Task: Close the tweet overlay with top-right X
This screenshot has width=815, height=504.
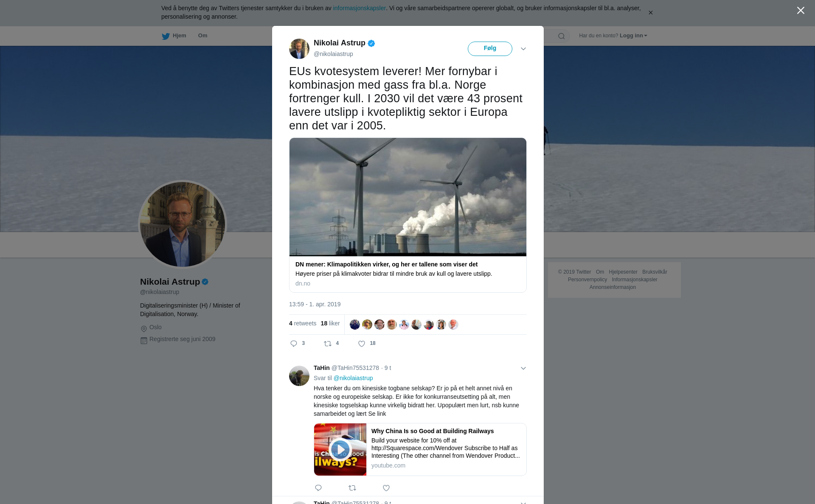Action: tap(801, 11)
